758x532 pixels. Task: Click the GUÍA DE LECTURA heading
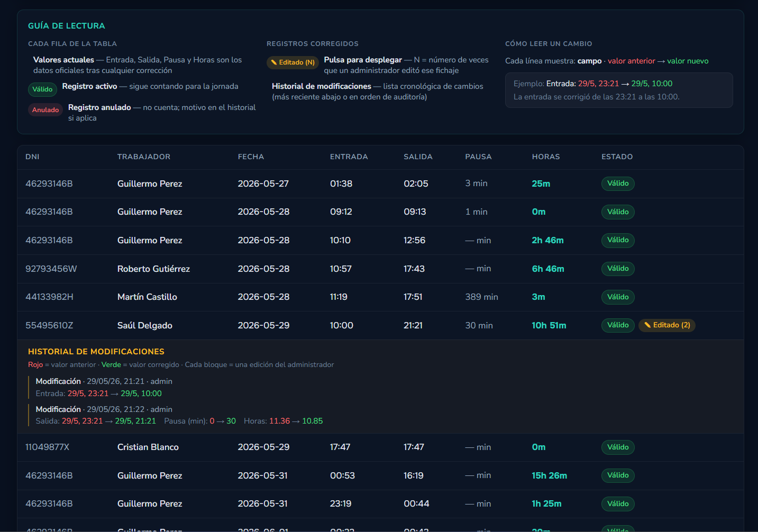pyautogui.click(x=67, y=26)
